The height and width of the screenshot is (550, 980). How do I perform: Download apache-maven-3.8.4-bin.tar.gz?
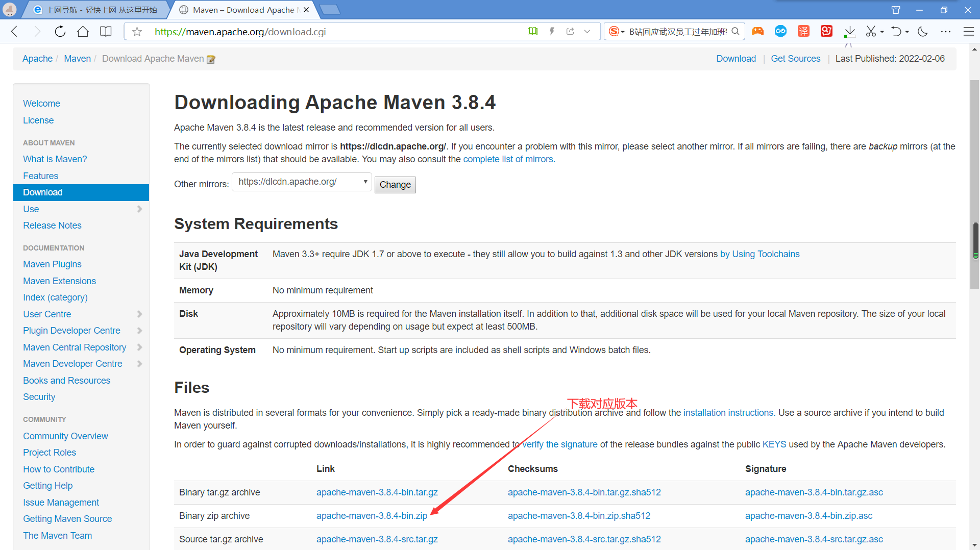(x=377, y=492)
